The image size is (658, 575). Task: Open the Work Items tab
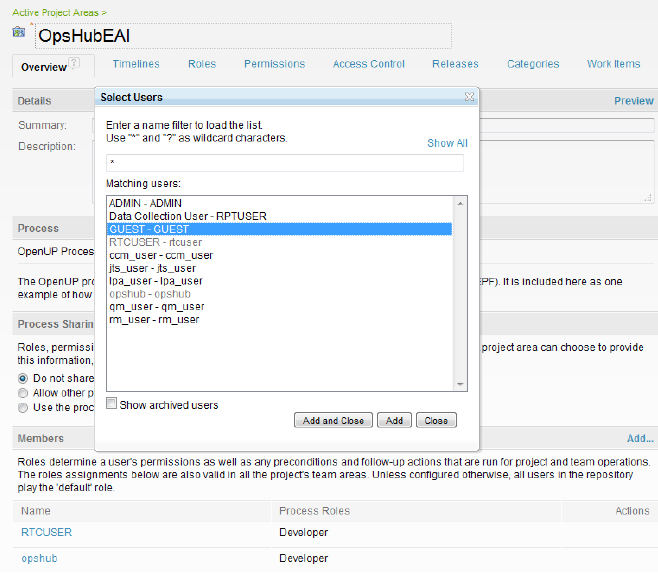[613, 64]
